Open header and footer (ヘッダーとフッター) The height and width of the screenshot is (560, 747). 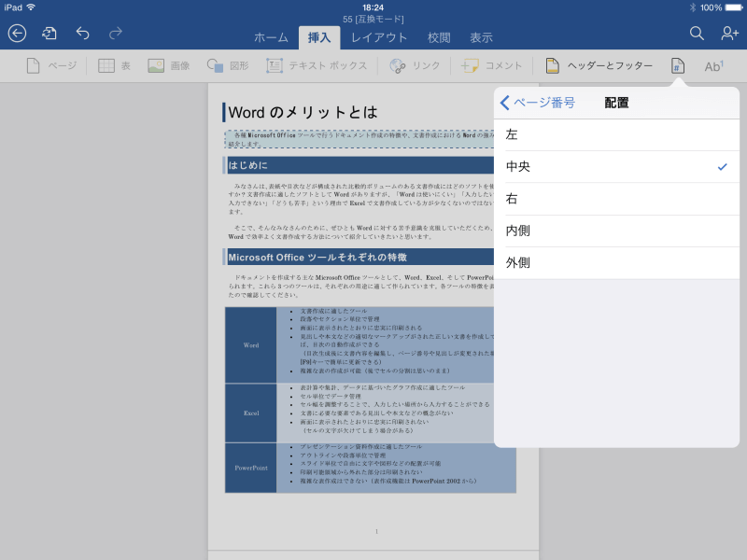point(599,65)
